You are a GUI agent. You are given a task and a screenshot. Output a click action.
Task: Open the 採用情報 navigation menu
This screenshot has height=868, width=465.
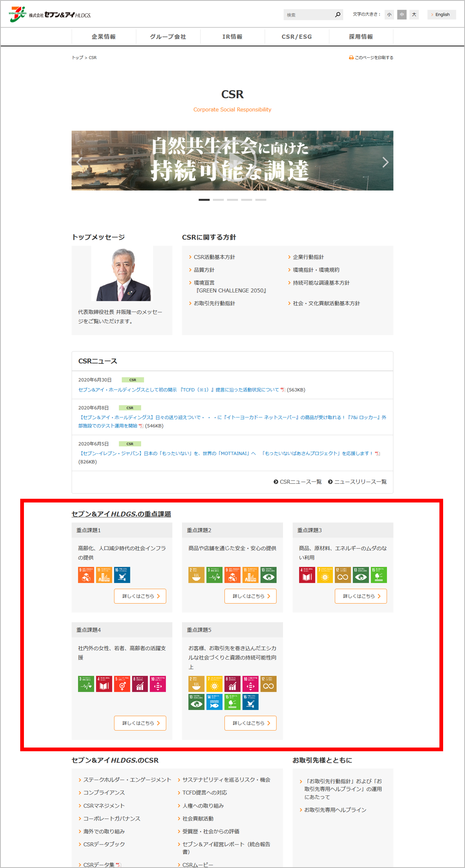point(361,37)
